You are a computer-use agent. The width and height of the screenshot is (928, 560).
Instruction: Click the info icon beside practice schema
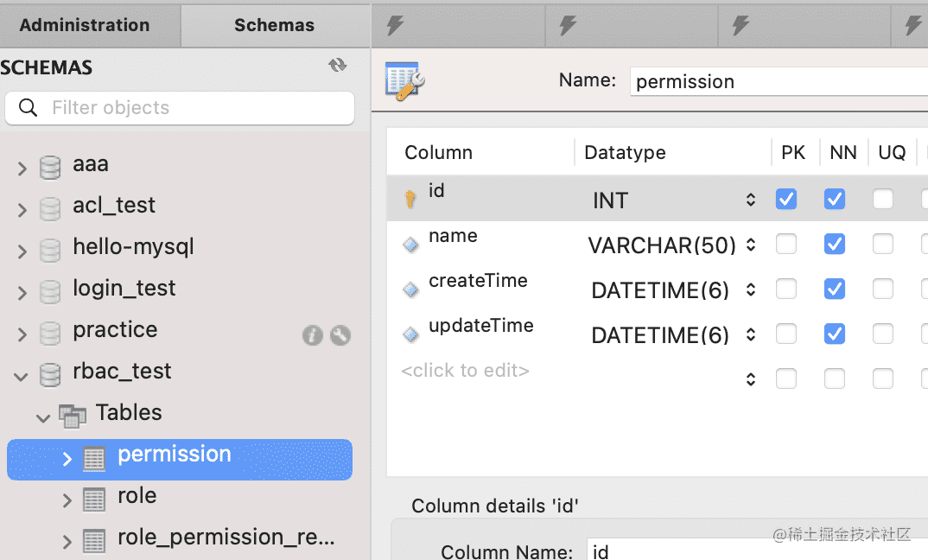[x=312, y=335]
